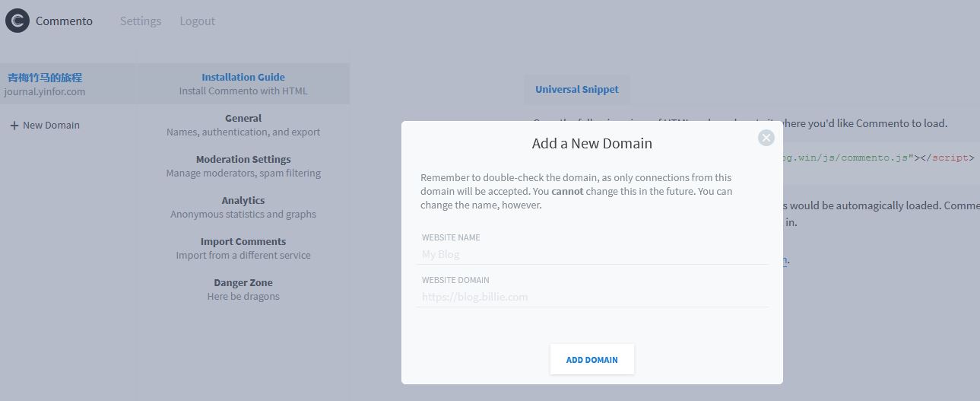Screen dimensions: 980x401
Task: Click the journal.yinfor.com domain subtitle
Action: tap(44, 92)
